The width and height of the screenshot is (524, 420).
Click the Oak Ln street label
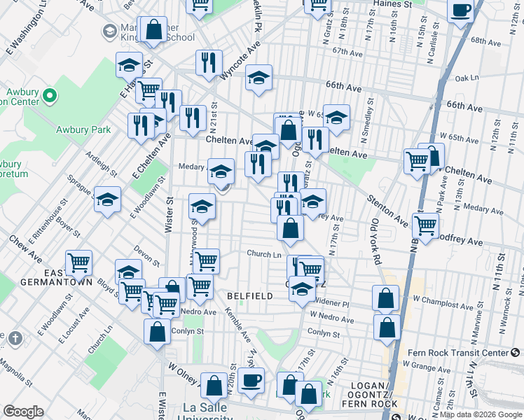[x=467, y=78]
